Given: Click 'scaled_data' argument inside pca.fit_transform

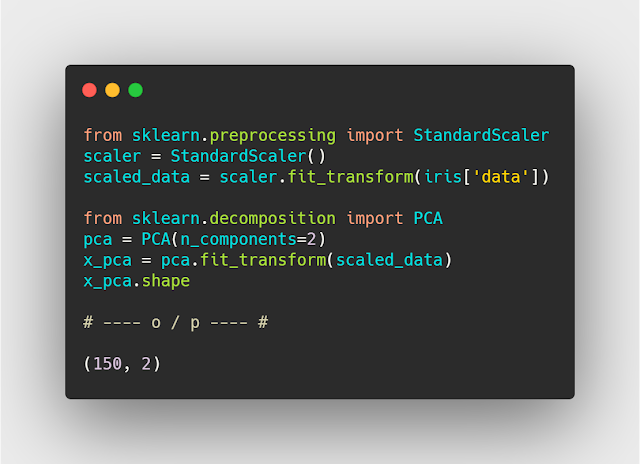Looking at the screenshot, I should (x=390, y=260).
